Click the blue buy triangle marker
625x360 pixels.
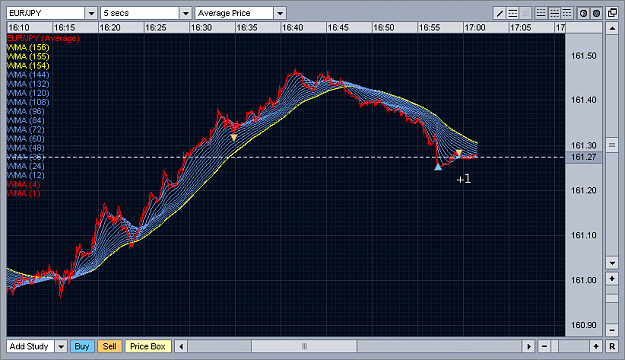(438, 167)
